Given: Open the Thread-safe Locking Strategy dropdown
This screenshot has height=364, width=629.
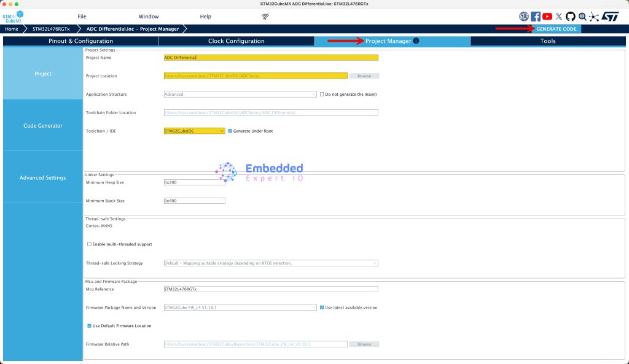Looking at the screenshot, I should (271, 263).
